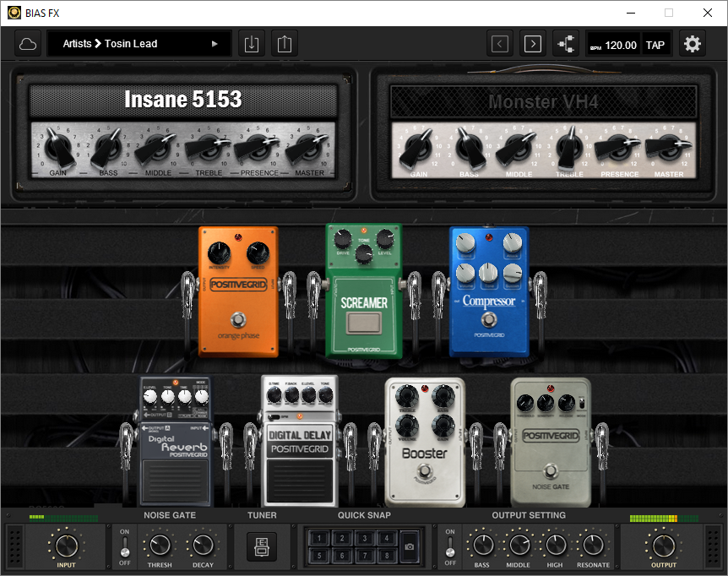Click the Screamer TONE knob
Screen dimensions: 728x576
[x=363, y=253]
